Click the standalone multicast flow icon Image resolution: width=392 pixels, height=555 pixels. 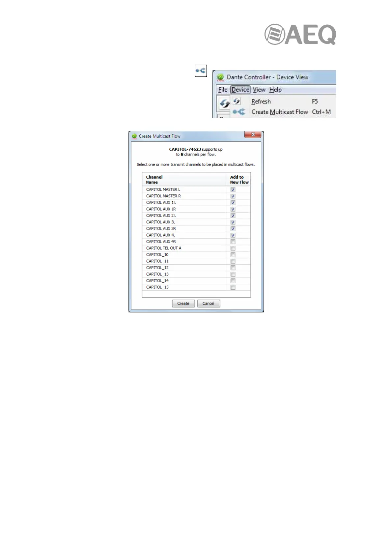pos(201,71)
